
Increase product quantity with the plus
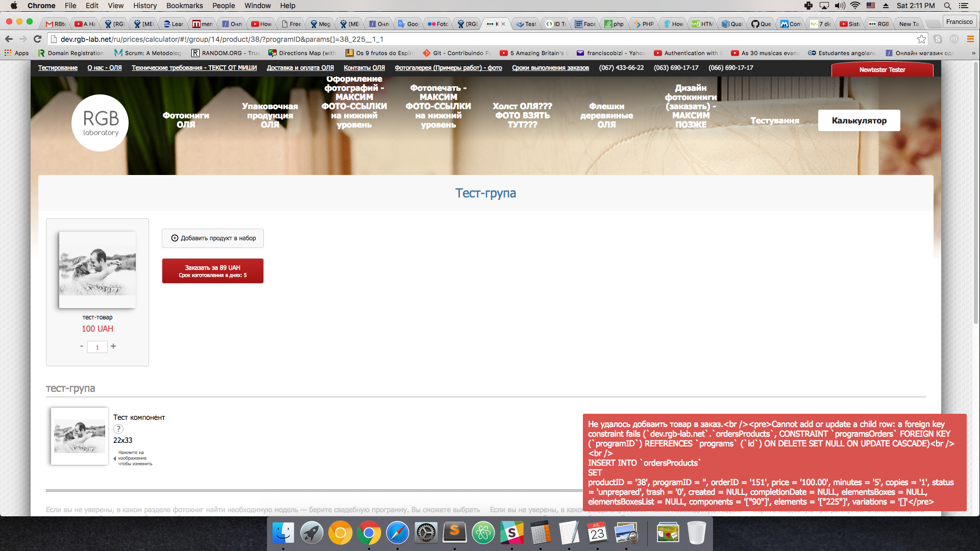[113, 346]
